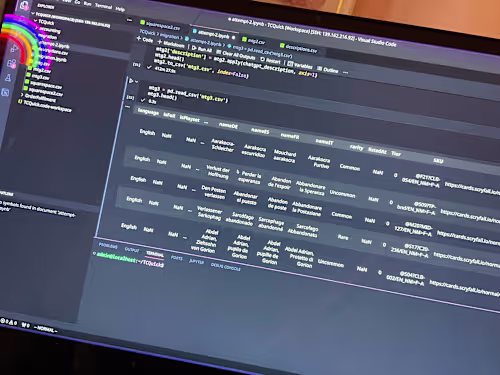Screen dimensions: 500x375
Task: Add a new Code cell
Action: (x=145, y=39)
